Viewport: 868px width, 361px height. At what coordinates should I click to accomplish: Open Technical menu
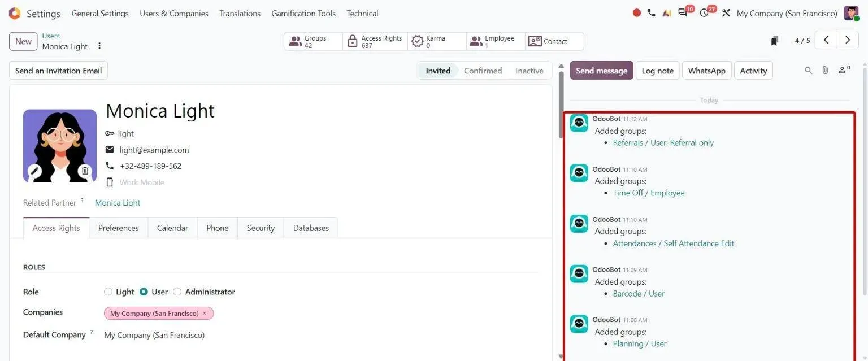tap(362, 13)
